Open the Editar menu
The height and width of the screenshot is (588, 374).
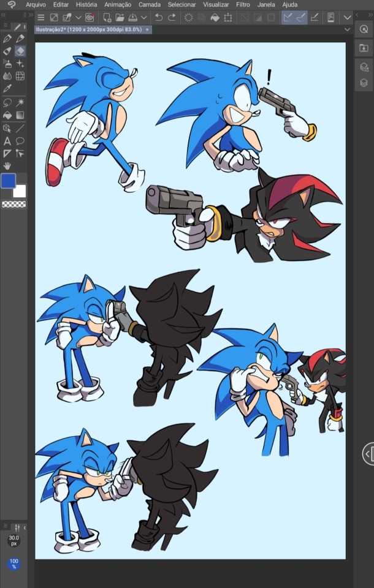[x=61, y=4]
